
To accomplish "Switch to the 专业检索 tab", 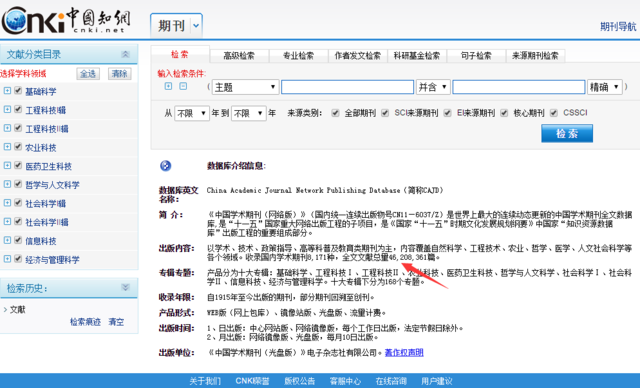I will tap(298, 56).
